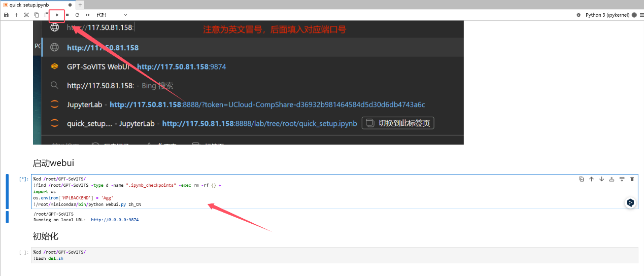Collapse the webui code cell input via its blue bar
The width and height of the screenshot is (644, 276).
coord(7,191)
